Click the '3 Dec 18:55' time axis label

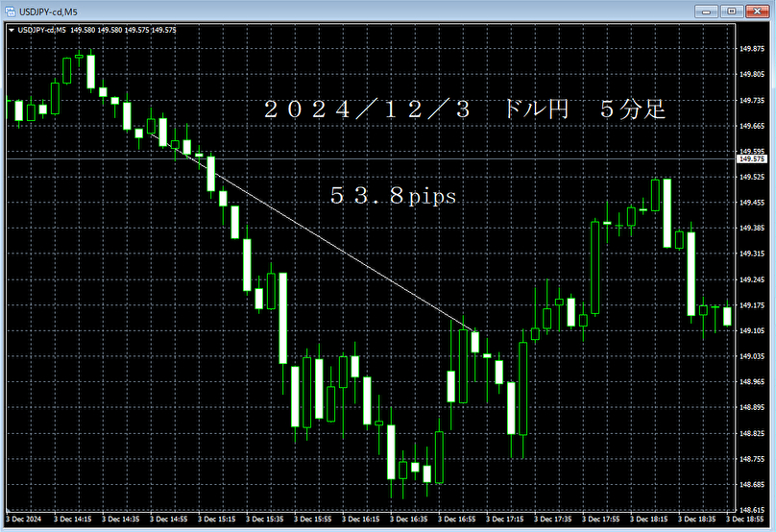point(745,520)
